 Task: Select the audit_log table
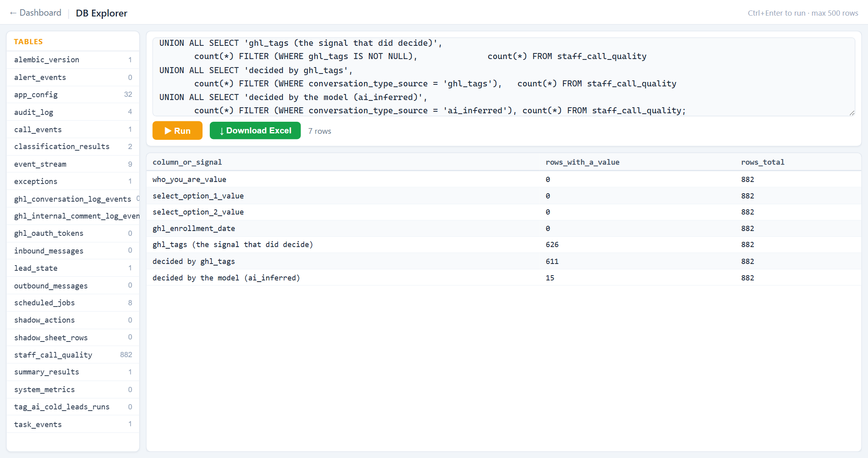73,112
